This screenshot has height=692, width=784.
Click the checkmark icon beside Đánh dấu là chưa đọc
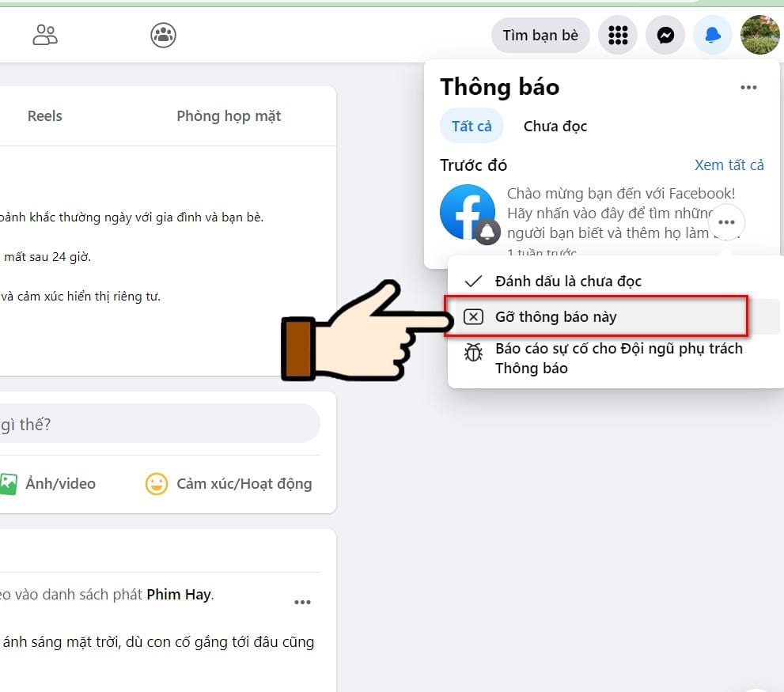click(x=473, y=281)
